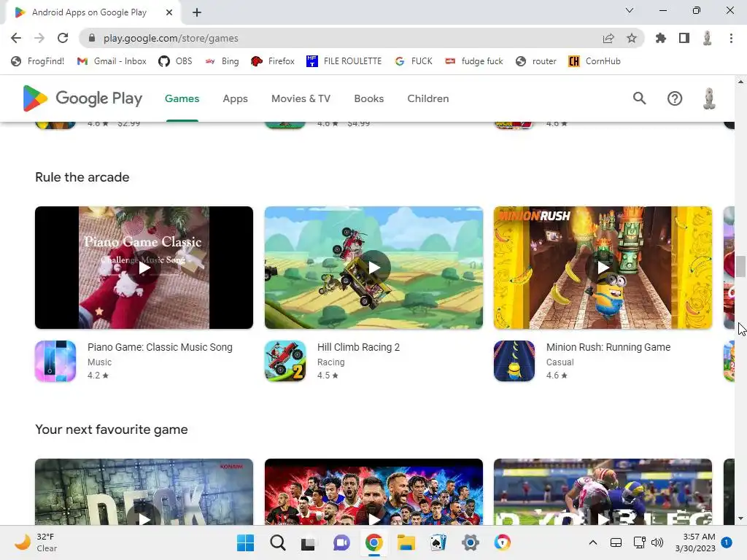Click the scrollbar down arrow
The width and height of the screenshot is (747, 560).
[x=740, y=518]
